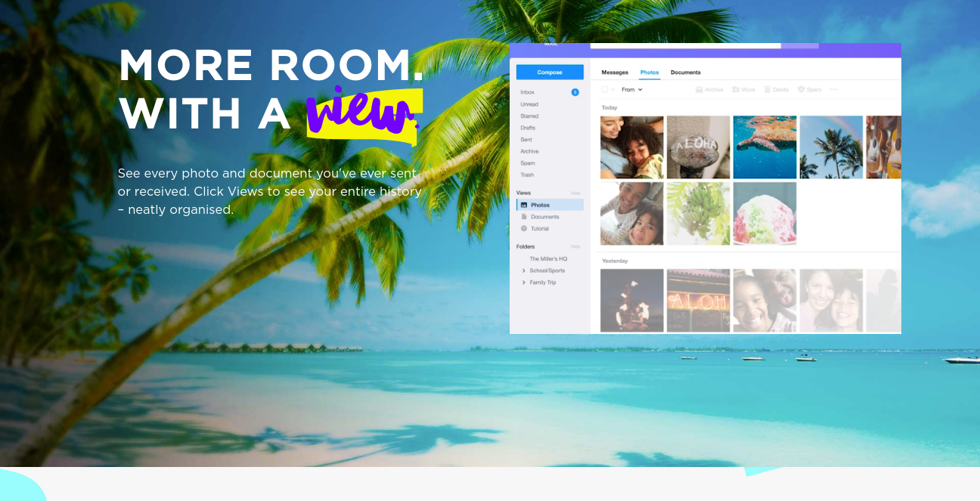Click the handwritten 'view' yellow highlight graphic

tap(364, 116)
